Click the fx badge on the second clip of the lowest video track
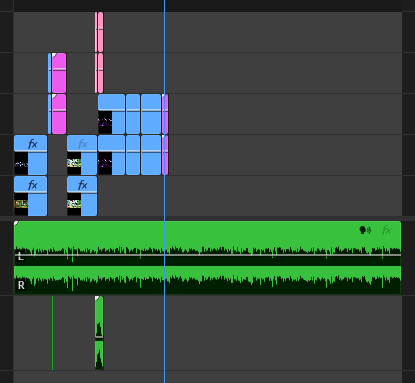This screenshot has height=383, width=415. coord(82,185)
